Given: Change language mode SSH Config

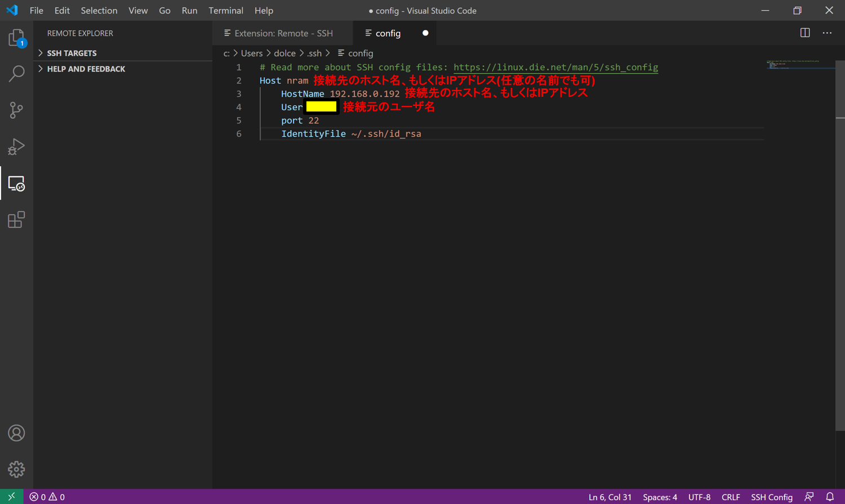Looking at the screenshot, I should coord(772,497).
